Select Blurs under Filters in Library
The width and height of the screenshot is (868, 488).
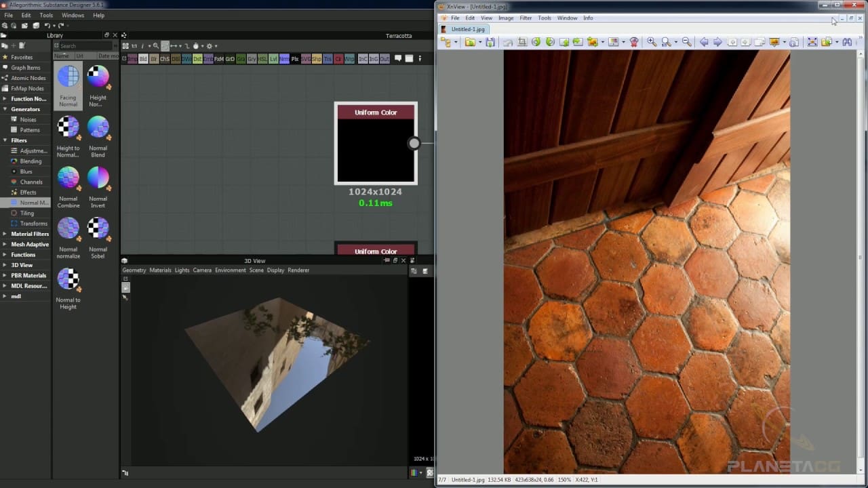[x=26, y=171]
